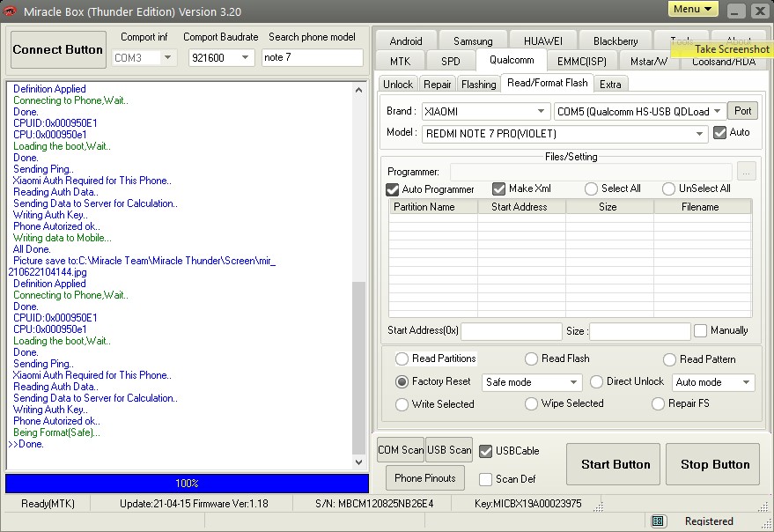Viewport: 774px width, 532px height.
Task: Toggle the Auto Programmer checkbox
Action: [x=393, y=189]
